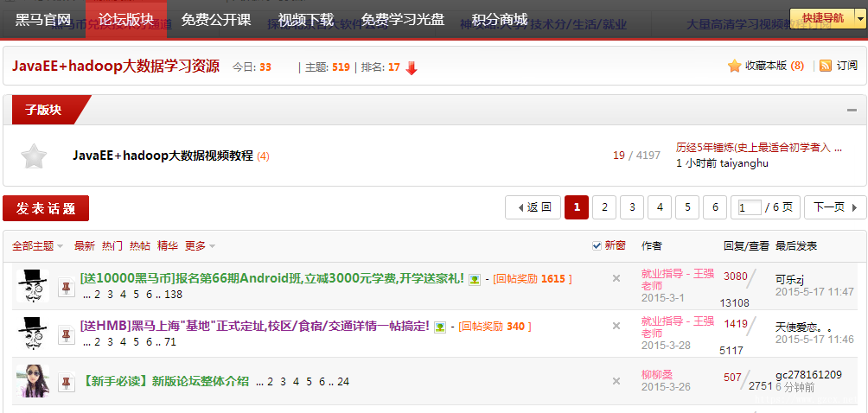Click the 快捷导航 button
Image resolution: width=868 pixels, height=413 pixels.
pyautogui.click(x=822, y=17)
